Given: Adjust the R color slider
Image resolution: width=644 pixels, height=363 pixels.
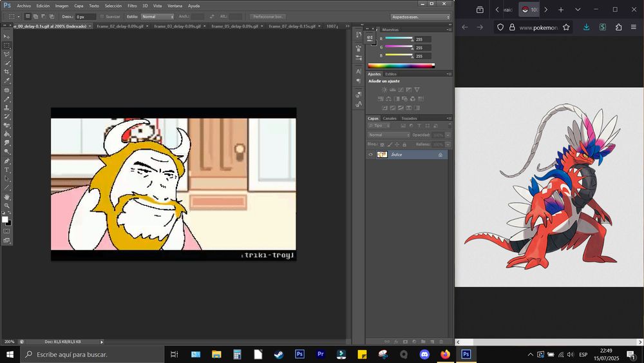Looking at the screenshot, I should 399,39.
